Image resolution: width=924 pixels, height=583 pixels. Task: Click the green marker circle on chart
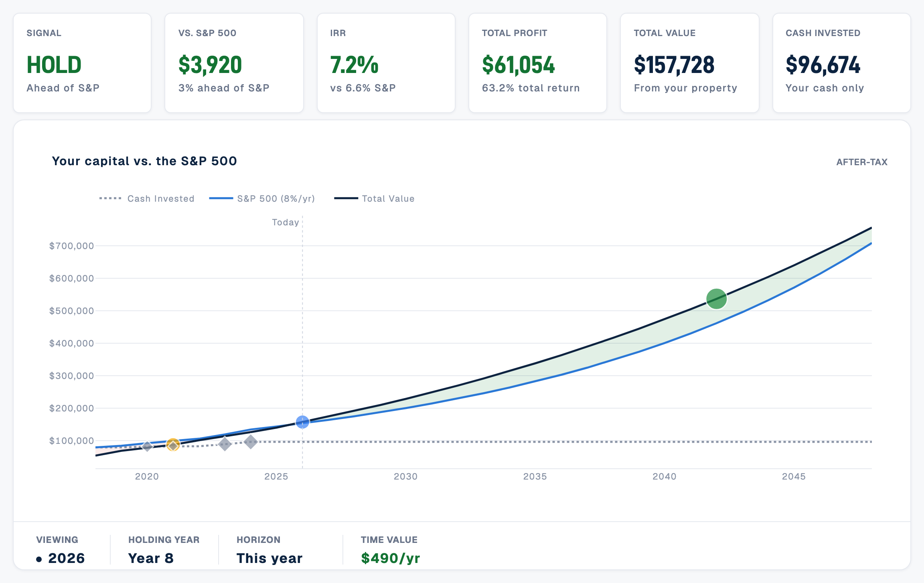pos(716,299)
